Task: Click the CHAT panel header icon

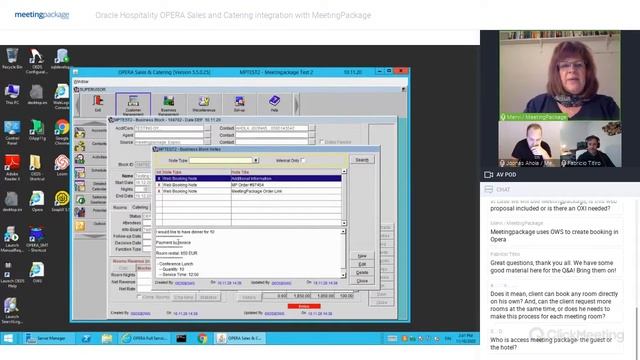Action: click(489, 189)
